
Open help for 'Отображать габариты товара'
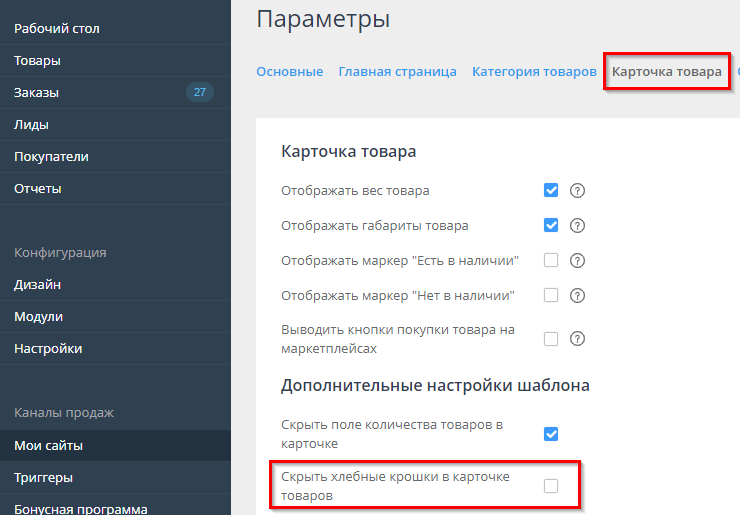pos(577,226)
